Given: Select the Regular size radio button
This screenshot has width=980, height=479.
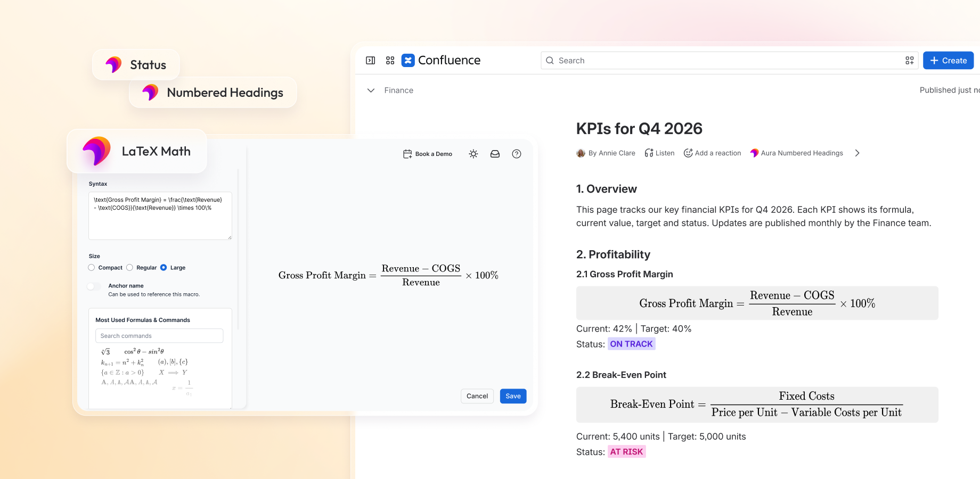Looking at the screenshot, I should coord(129,268).
